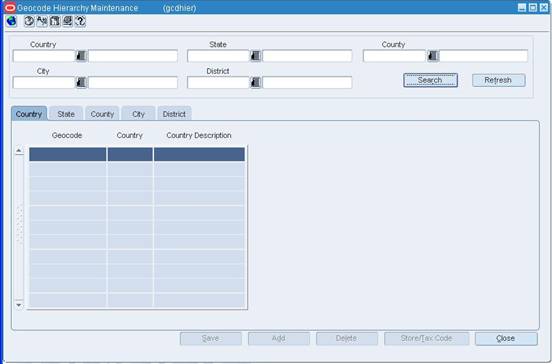This screenshot has height=364, width=552.
Task: Maximize the Geocode Hierarchy Maintenance window
Action: (x=533, y=8)
